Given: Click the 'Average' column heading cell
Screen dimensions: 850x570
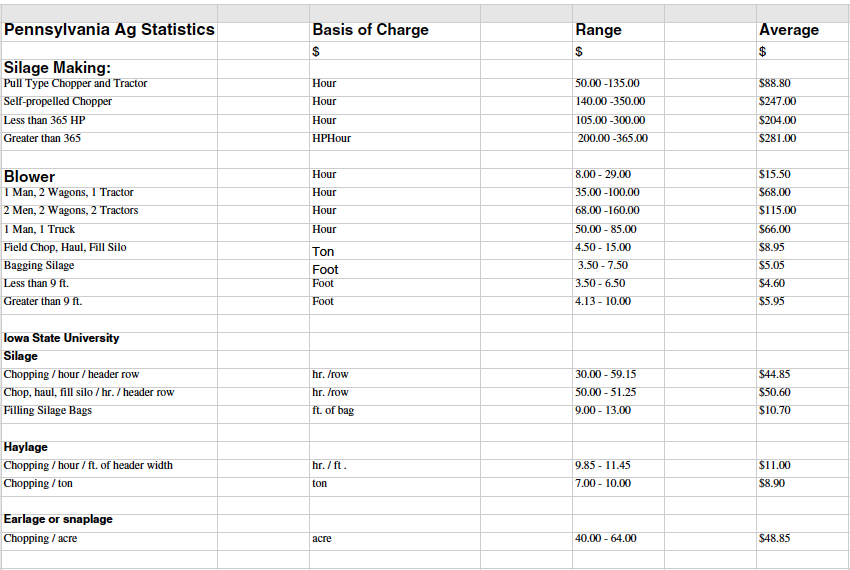Looking at the screenshot, I should click(x=789, y=30).
